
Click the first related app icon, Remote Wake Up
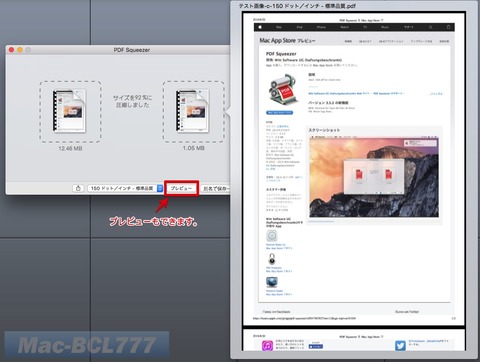pos(272,236)
